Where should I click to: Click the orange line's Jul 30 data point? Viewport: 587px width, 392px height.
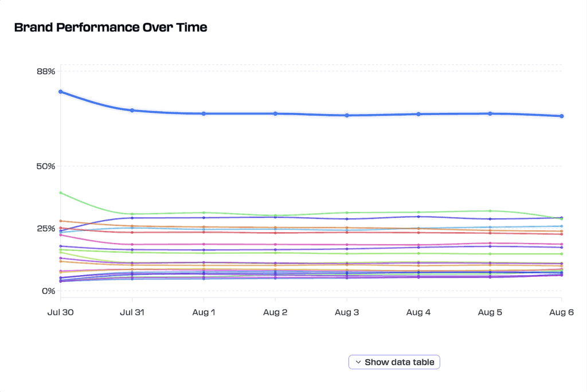click(60, 219)
